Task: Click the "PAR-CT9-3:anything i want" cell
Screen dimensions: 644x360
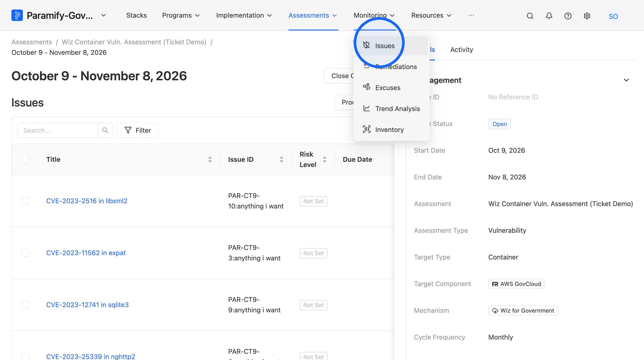Action: pyautogui.click(x=254, y=253)
